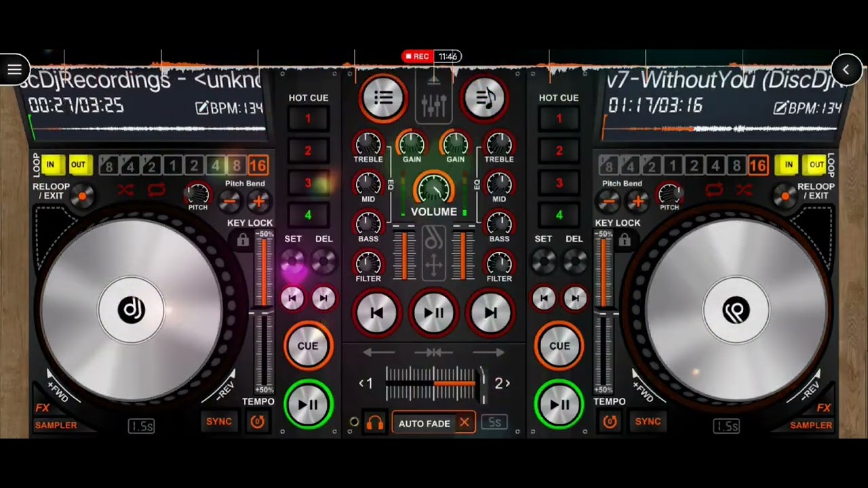
Task: Open left deck SAMPLER panel
Action: tap(56, 425)
